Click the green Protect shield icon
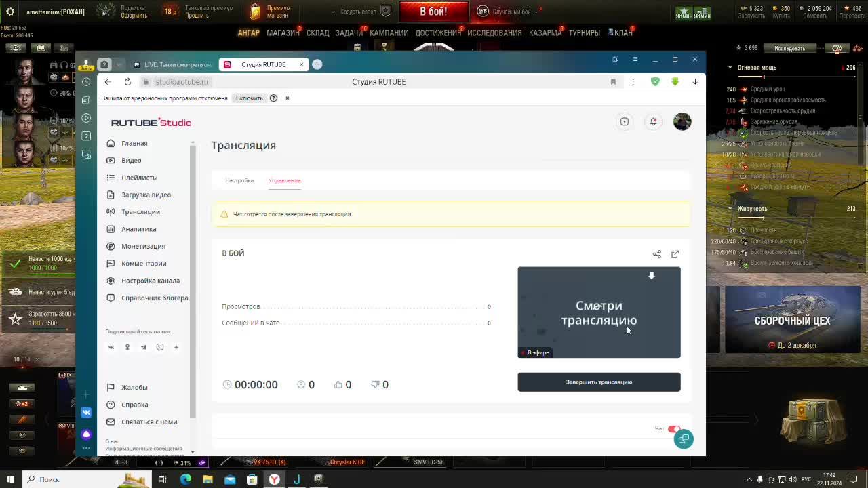The width and height of the screenshot is (868, 488). 655,82
